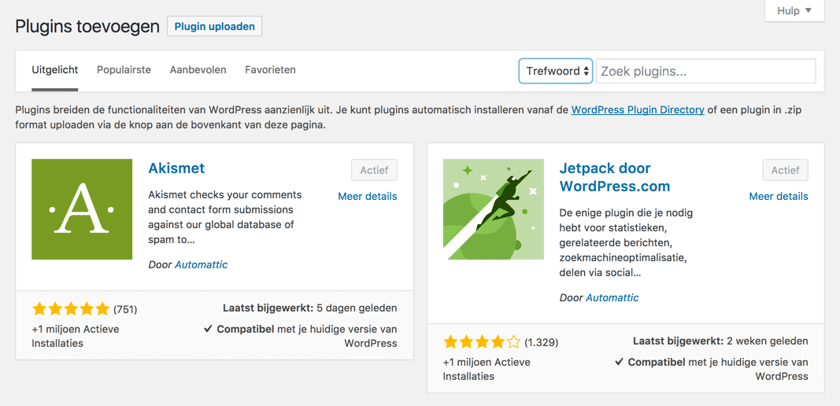Click the Jetpack rating count (1.329)
Image resolution: width=840 pixels, height=406 pixels.
[x=541, y=342]
